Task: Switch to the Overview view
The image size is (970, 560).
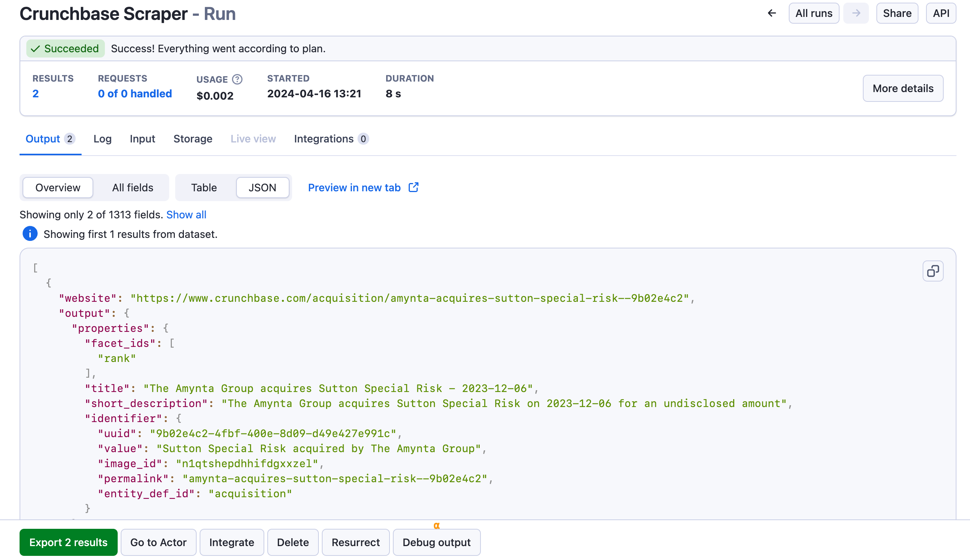Action: 57,187
